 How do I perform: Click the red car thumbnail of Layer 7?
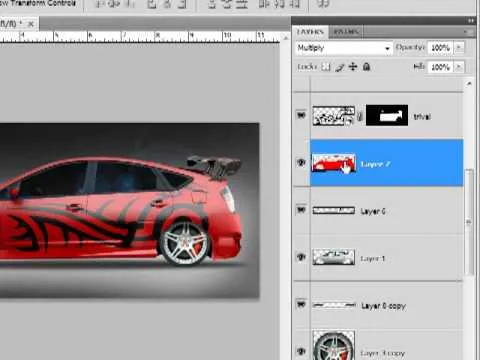click(334, 163)
